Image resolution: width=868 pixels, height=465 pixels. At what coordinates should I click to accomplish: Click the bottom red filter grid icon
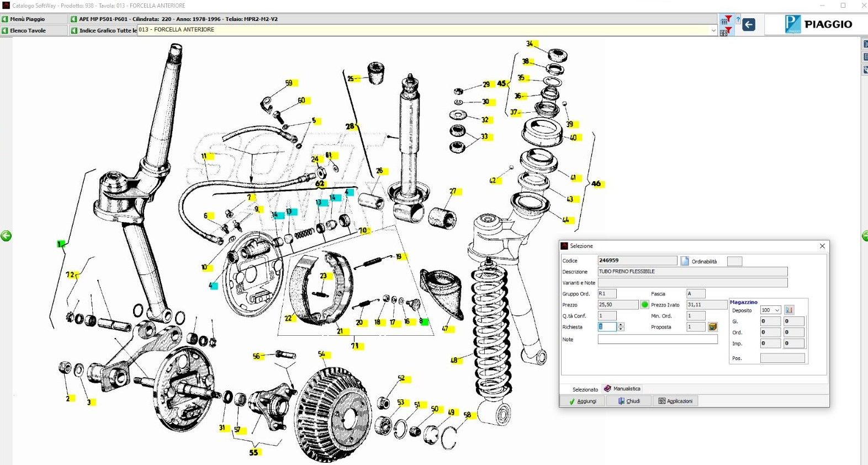coord(726,31)
